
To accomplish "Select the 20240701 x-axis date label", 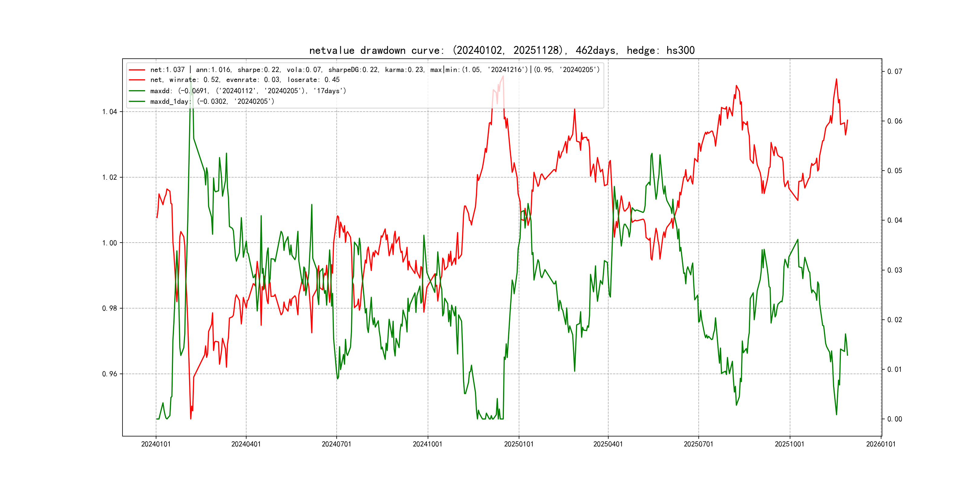I will (336, 444).
